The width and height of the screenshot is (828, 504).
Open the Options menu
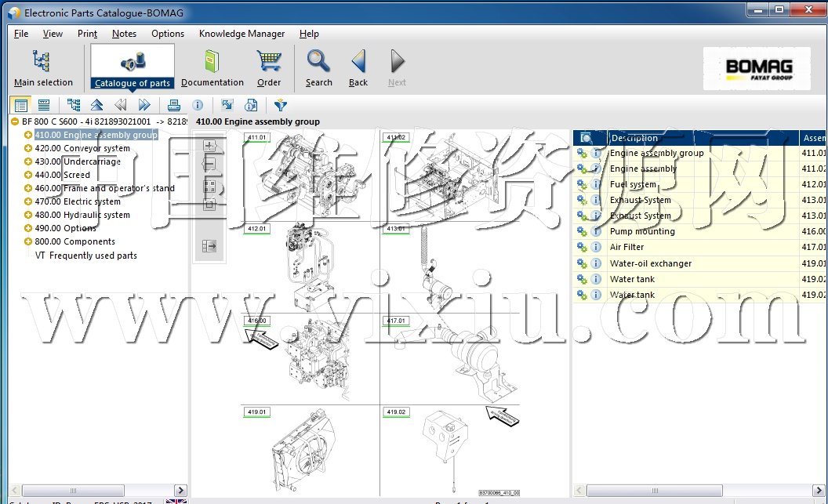[x=168, y=34]
